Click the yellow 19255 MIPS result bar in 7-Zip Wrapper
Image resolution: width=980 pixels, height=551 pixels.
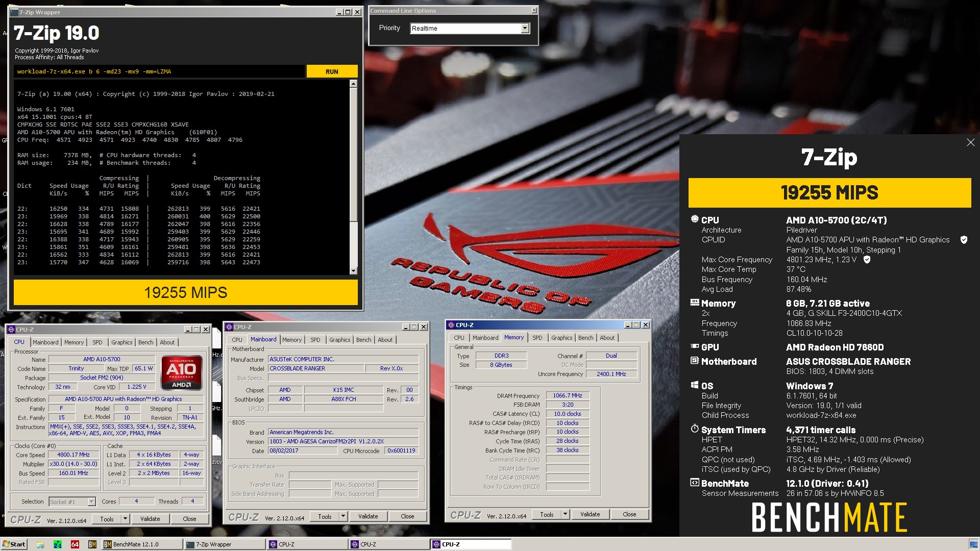[186, 292]
